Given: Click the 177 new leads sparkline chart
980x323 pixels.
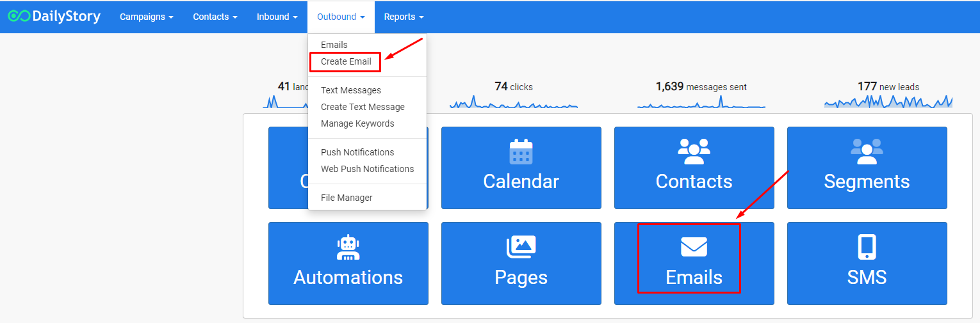Looking at the screenshot, I should pos(888,102).
